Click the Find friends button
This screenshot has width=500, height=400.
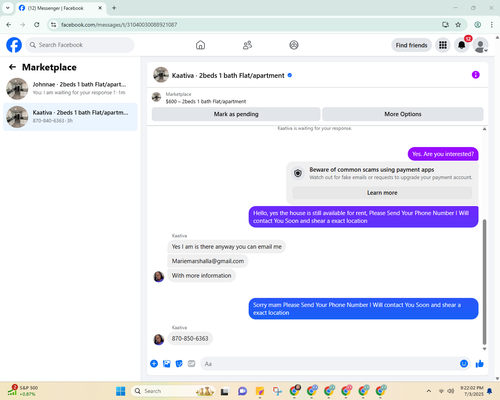(x=411, y=45)
